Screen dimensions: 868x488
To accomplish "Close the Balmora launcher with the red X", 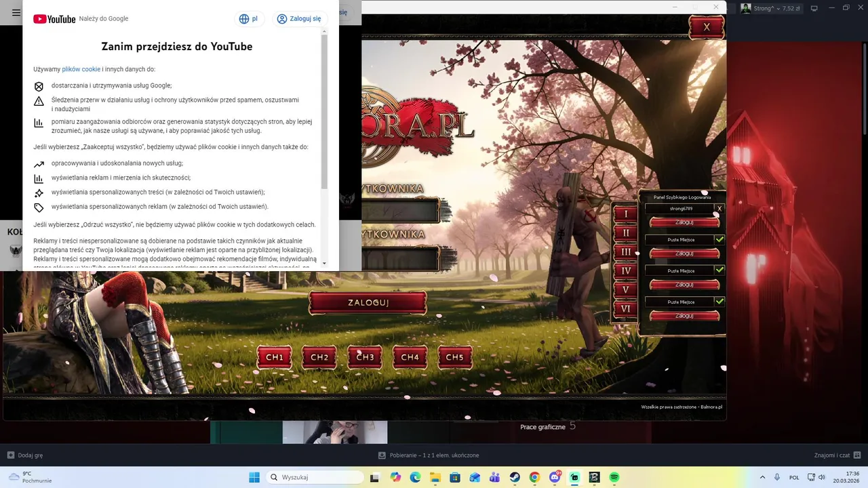I will pos(707,27).
